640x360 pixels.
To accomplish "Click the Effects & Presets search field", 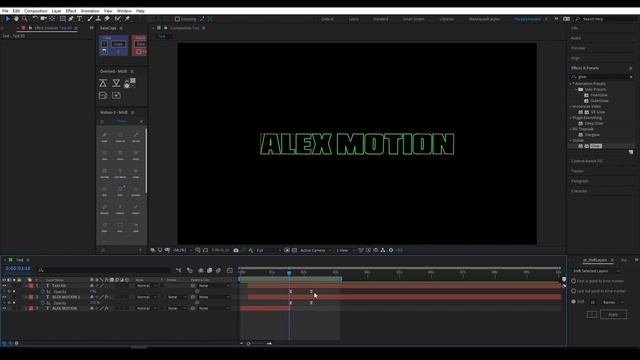I will 602,77.
